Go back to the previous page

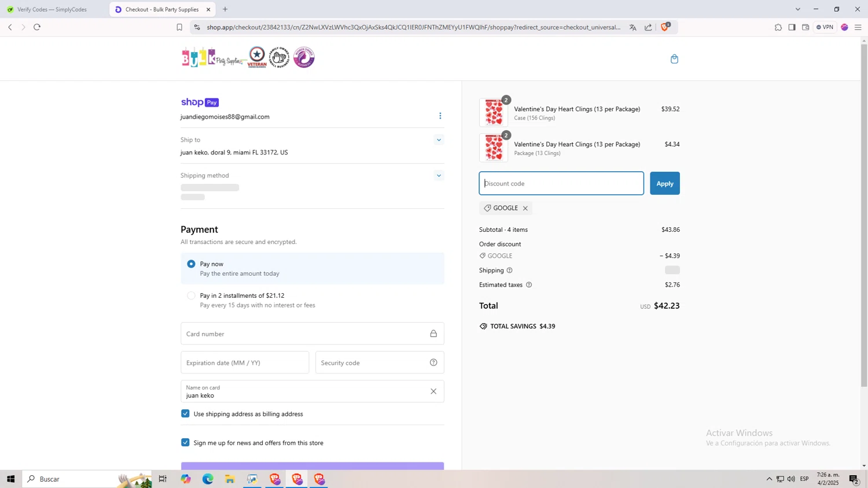coord(10,27)
